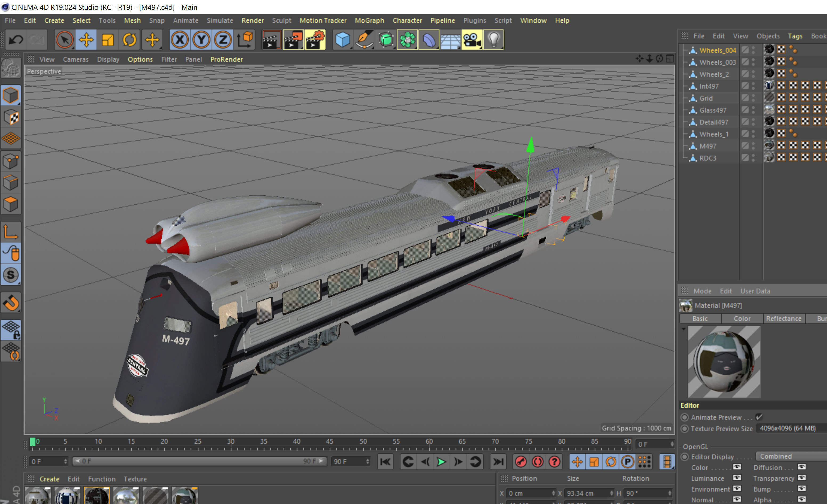
Task: Open Edit Render Settings icon
Action: [315, 40]
